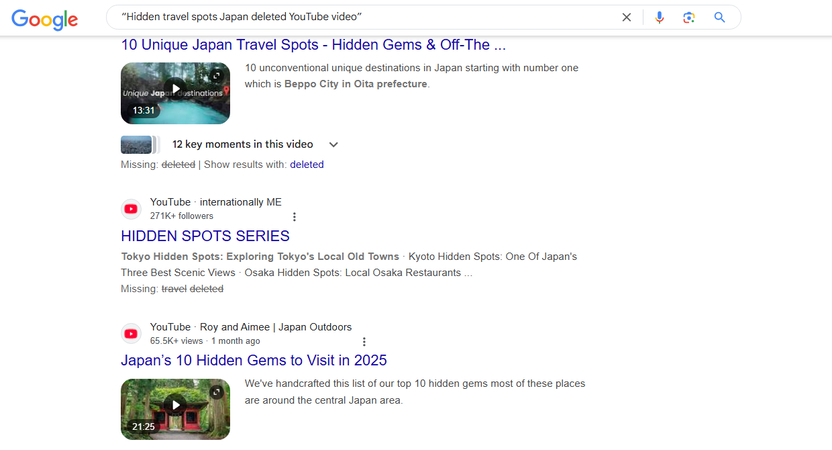The height and width of the screenshot is (450, 832).
Task: Play the 21:25 red shrine gate thumbnail
Action: 175,409
